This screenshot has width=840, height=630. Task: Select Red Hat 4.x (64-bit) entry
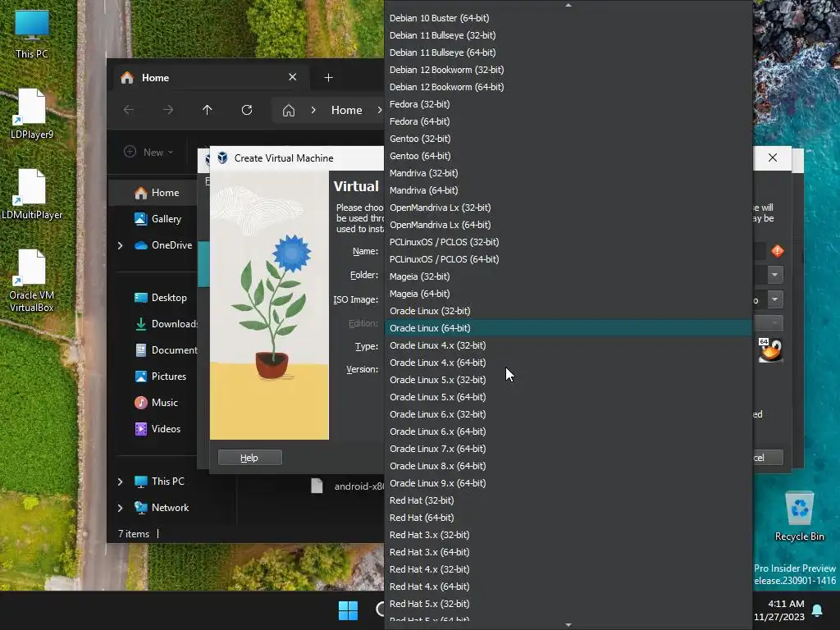pyautogui.click(x=568, y=586)
